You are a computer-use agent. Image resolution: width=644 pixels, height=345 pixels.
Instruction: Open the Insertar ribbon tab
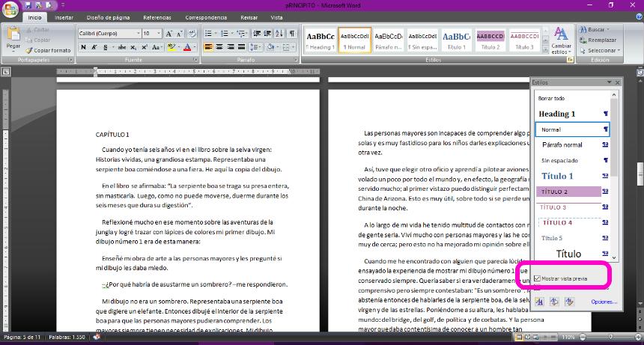(x=64, y=17)
